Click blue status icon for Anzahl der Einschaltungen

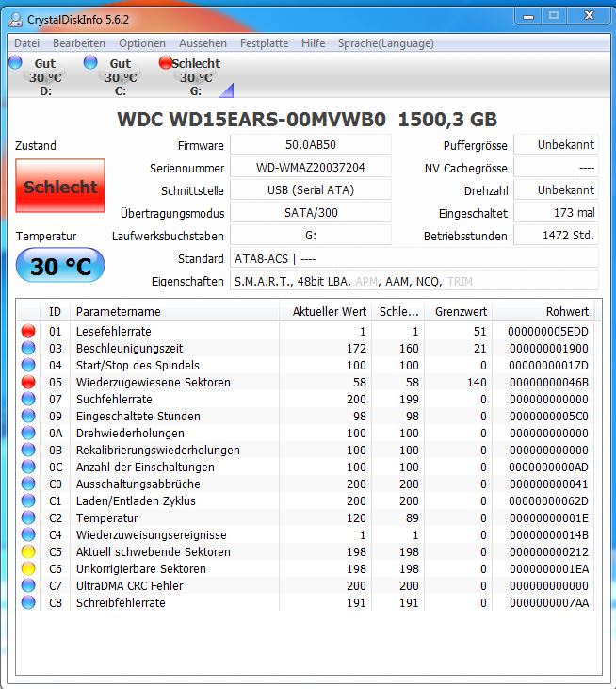(28, 467)
